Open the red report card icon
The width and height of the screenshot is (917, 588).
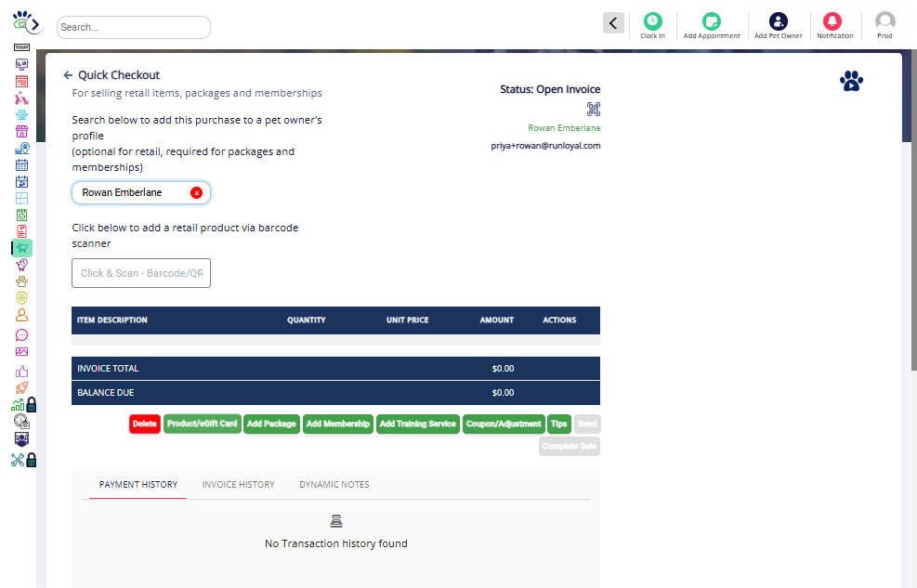(21, 231)
